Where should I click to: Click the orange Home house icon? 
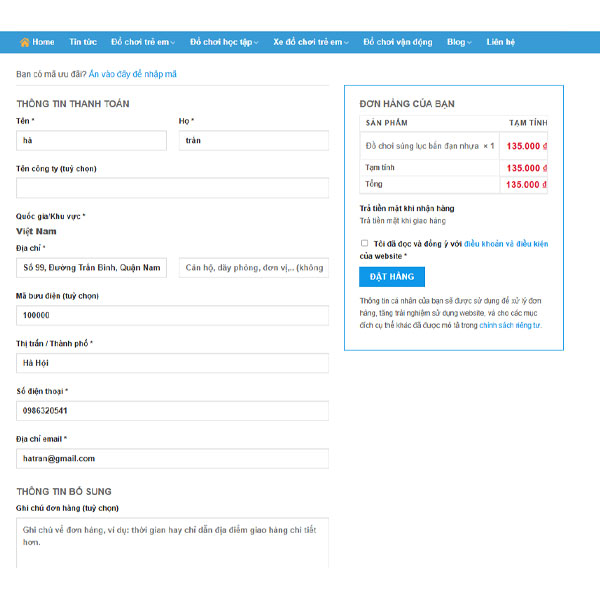24,42
